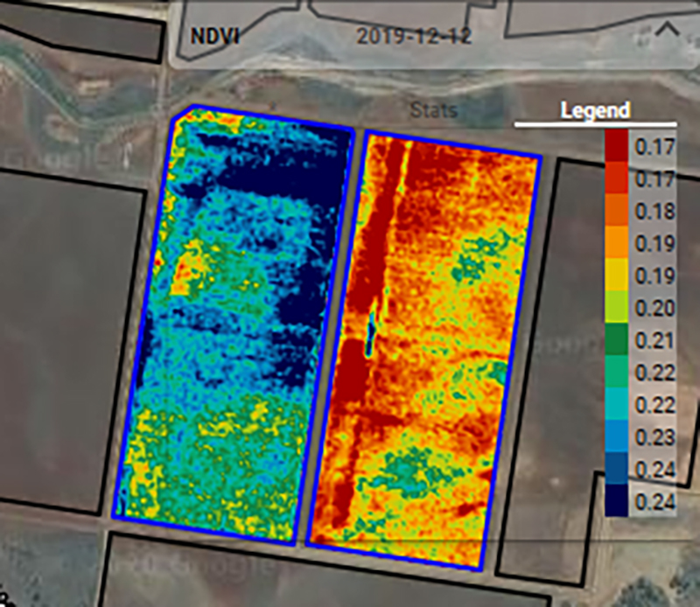700x607 pixels.
Task: Choose the yellow 0.19 legend swatch
Action: pos(616,276)
